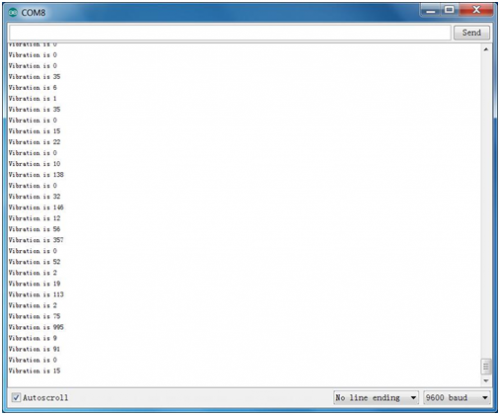Click the serial message input field

click(x=230, y=33)
